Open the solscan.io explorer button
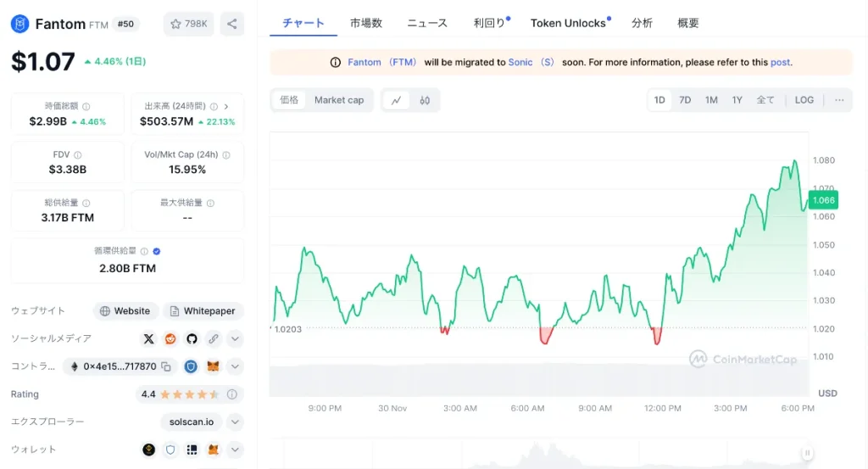This screenshot has height=469, width=868. click(192, 422)
